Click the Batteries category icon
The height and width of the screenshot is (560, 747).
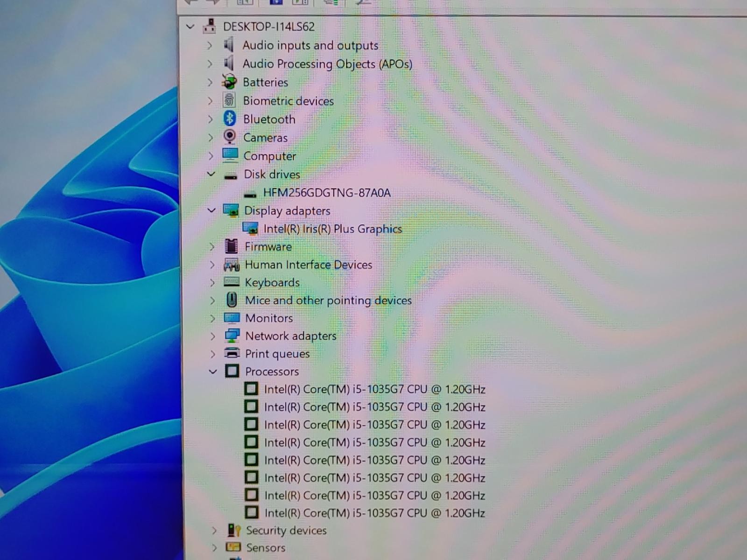click(x=229, y=82)
